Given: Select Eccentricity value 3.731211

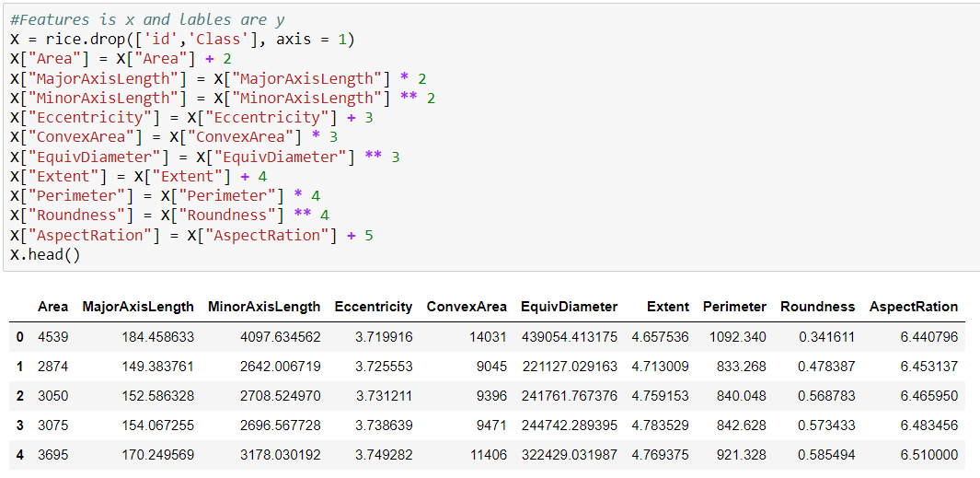Looking at the screenshot, I should [x=385, y=396].
